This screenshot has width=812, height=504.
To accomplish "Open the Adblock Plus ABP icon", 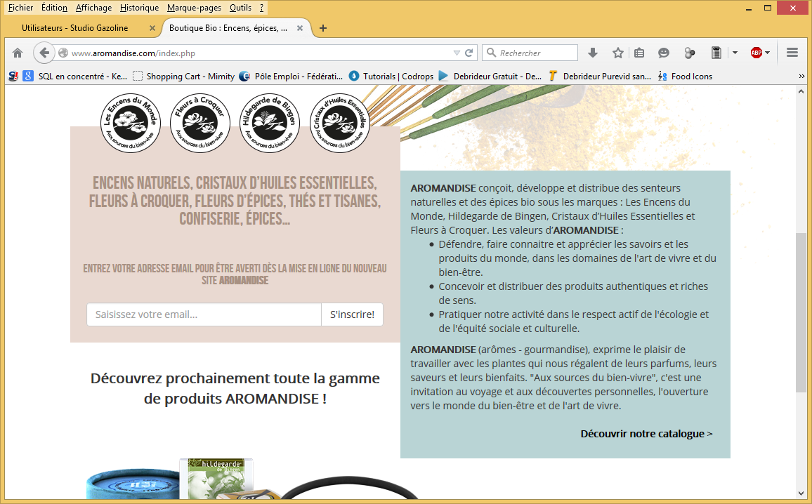I will click(757, 53).
